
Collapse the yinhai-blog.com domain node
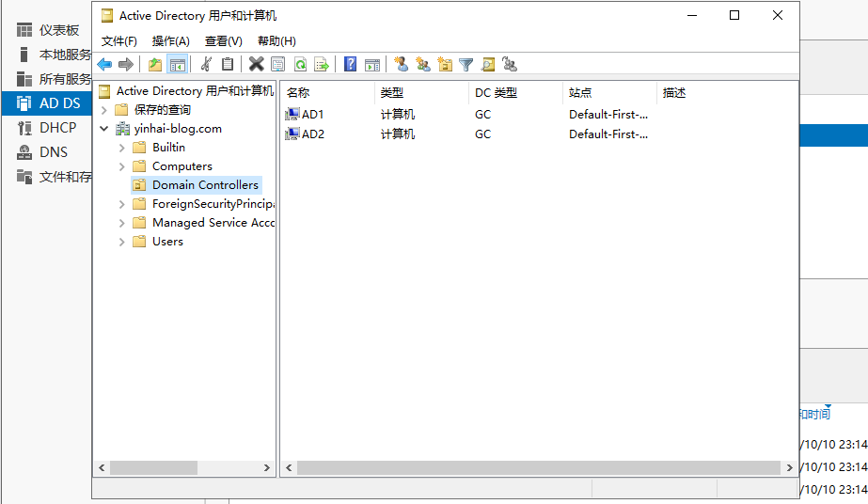pos(104,129)
